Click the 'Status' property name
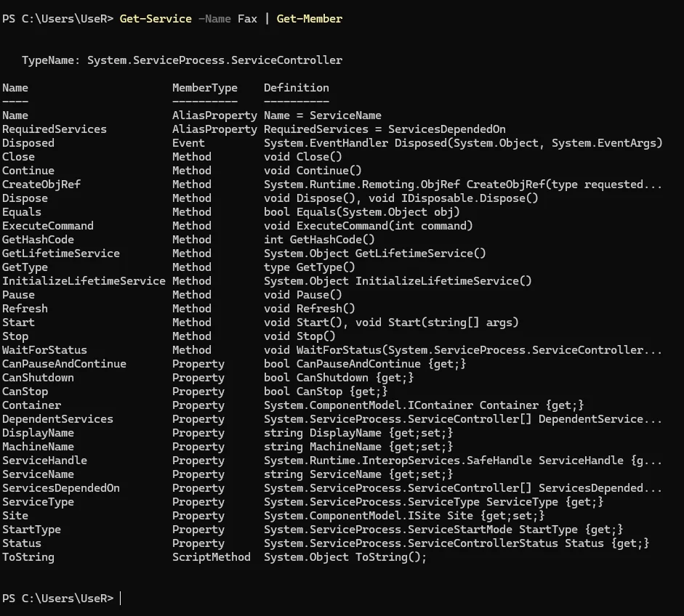 (22, 543)
